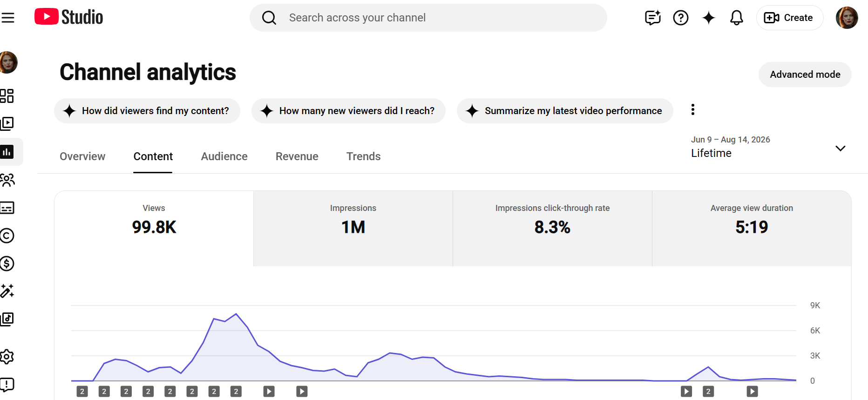This screenshot has width=868, height=400.
Task: Open the Content sidebar icon
Action: (7, 123)
